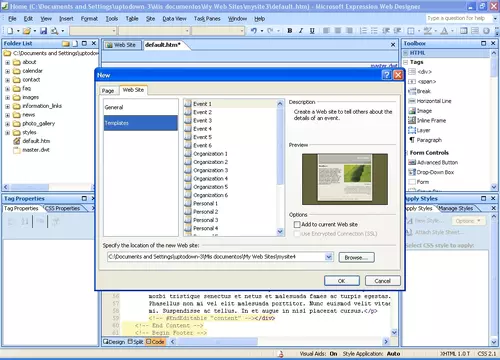Image resolution: width=500 pixels, height=360 pixels.
Task: Expand the images folder
Action: [7, 97]
